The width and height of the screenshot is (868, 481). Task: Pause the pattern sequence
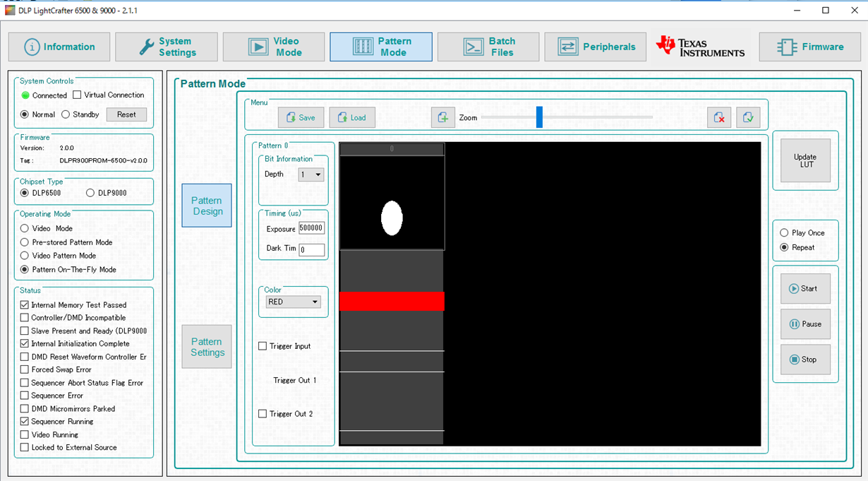(x=805, y=323)
